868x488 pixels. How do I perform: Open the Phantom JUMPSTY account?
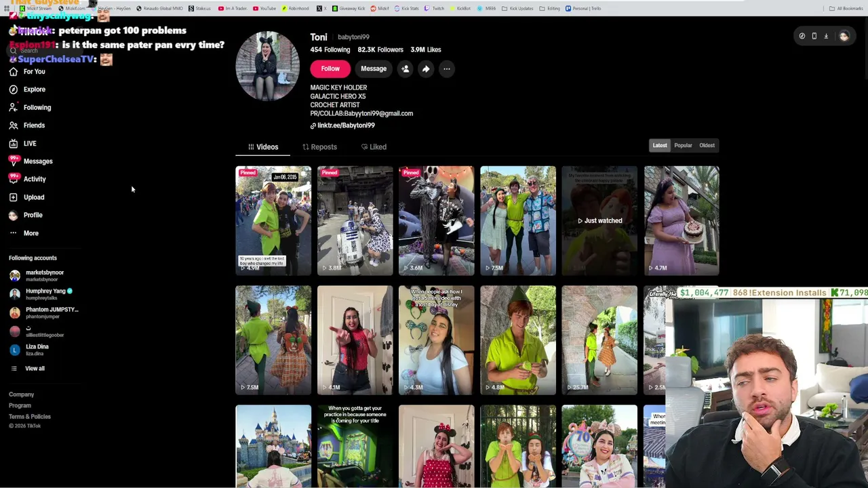coord(43,312)
